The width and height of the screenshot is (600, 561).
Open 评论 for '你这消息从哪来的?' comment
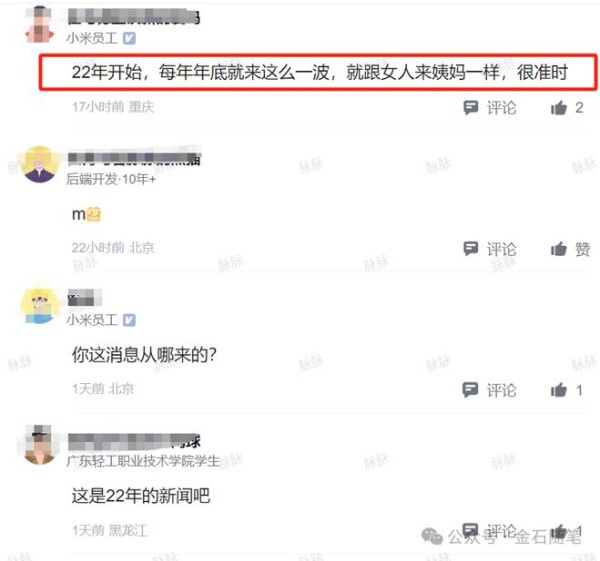[489, 390]
